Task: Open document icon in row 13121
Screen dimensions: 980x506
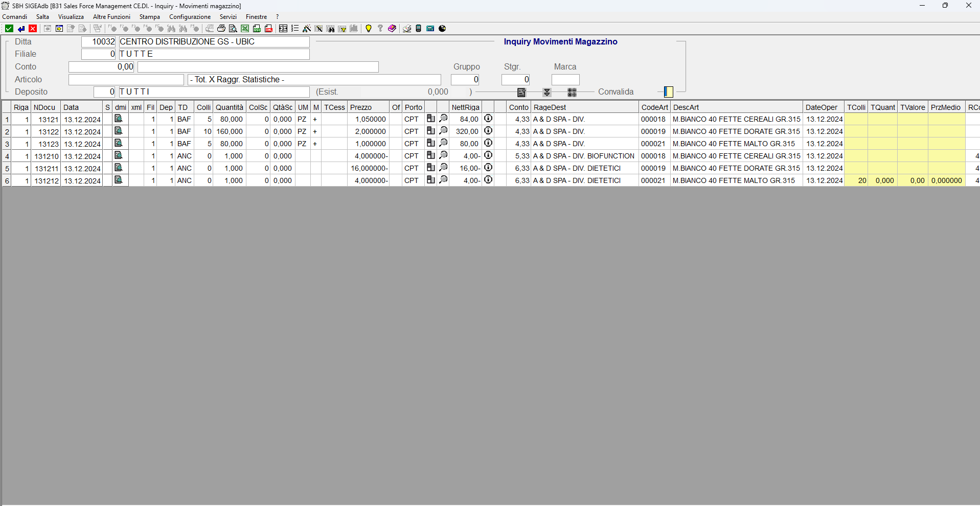Action: (x=119, y=119)
